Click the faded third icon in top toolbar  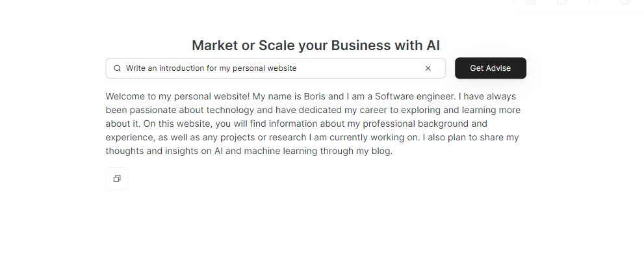tap(593, 2)
